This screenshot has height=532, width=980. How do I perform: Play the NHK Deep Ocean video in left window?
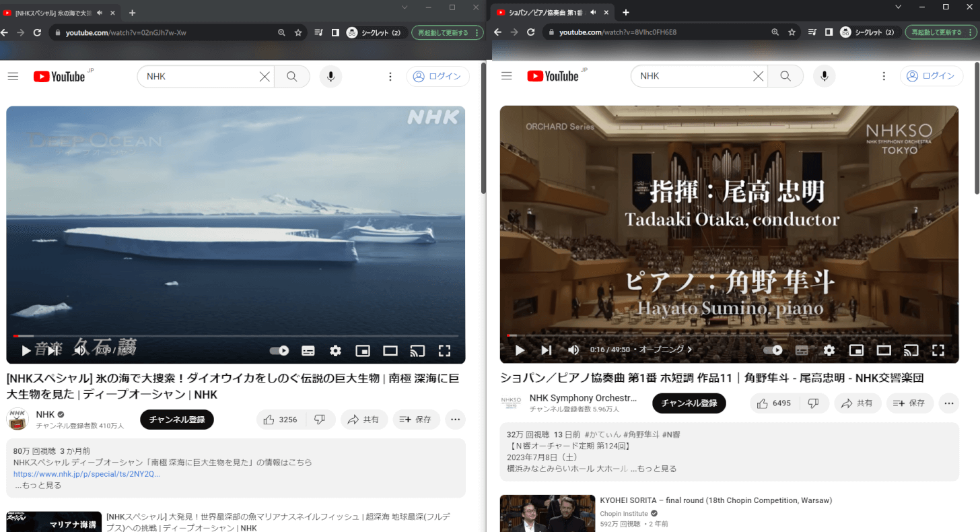tap(26, 350)
